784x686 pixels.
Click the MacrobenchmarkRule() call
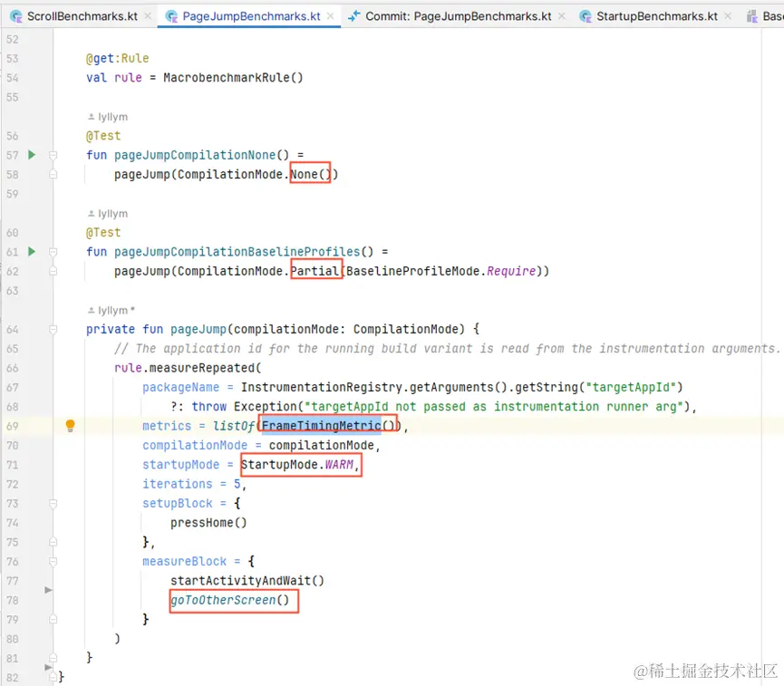[233, 78]
